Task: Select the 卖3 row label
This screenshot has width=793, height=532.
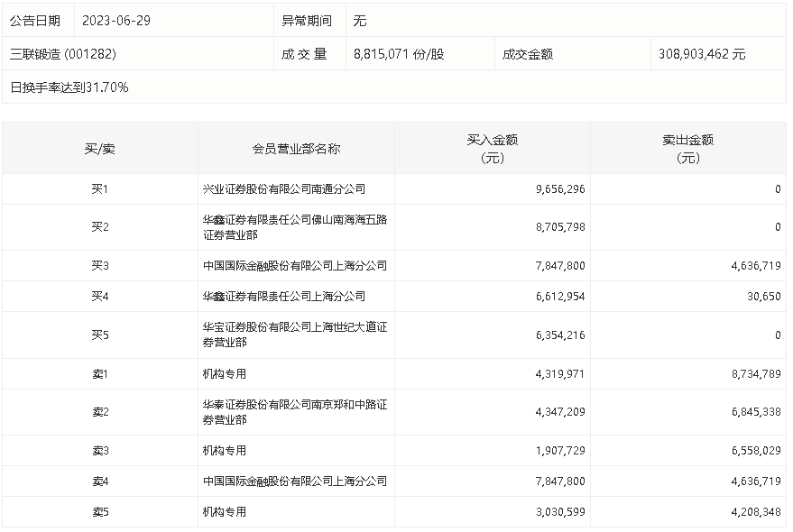Action: click(x=99, y=451)
